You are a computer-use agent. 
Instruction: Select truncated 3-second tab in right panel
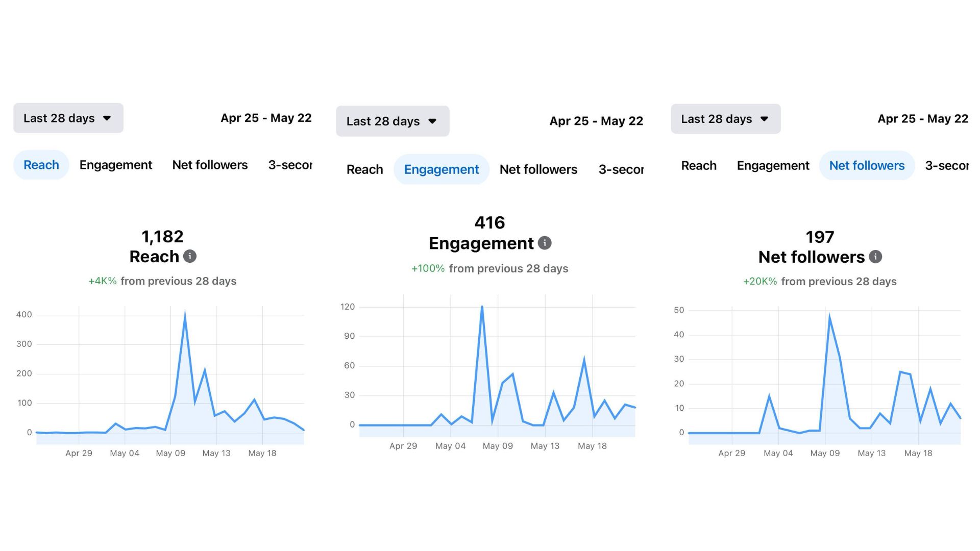point(946,166)
